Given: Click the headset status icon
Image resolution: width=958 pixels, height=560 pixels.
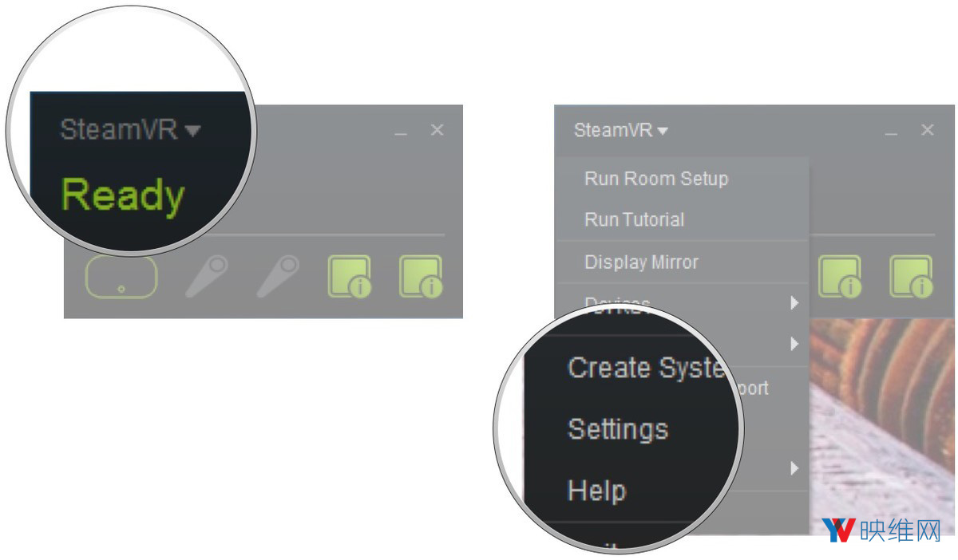Looking at the screenshot, I should point(121,277).
